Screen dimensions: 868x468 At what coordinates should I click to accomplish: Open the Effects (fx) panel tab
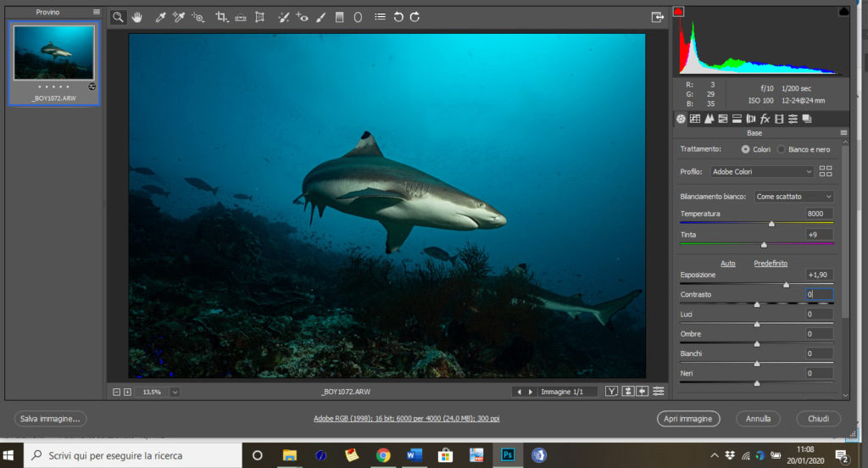click(x=765, y=119)
